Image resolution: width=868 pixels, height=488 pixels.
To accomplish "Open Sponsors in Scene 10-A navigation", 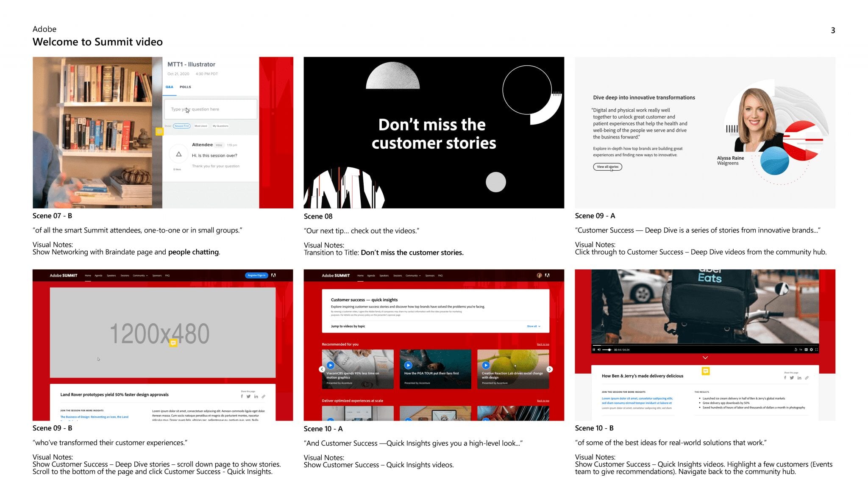I will coord(430,275).
